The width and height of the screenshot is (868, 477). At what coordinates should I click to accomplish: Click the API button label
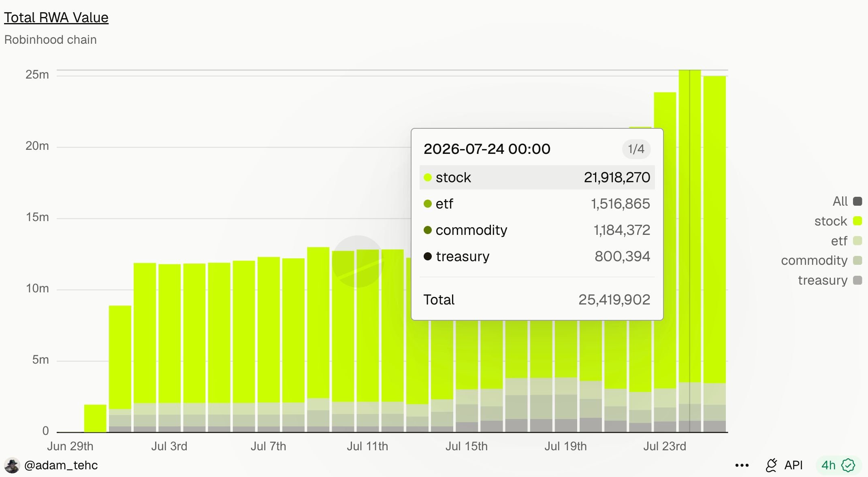793,465
